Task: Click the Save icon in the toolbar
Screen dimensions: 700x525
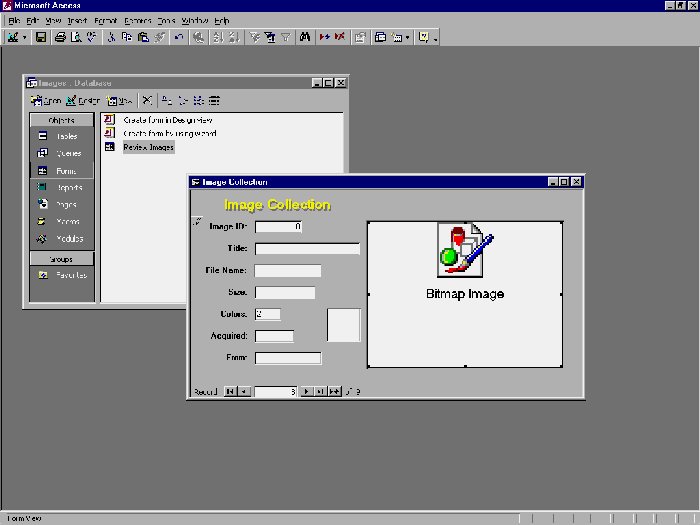Action: [41, 37]
